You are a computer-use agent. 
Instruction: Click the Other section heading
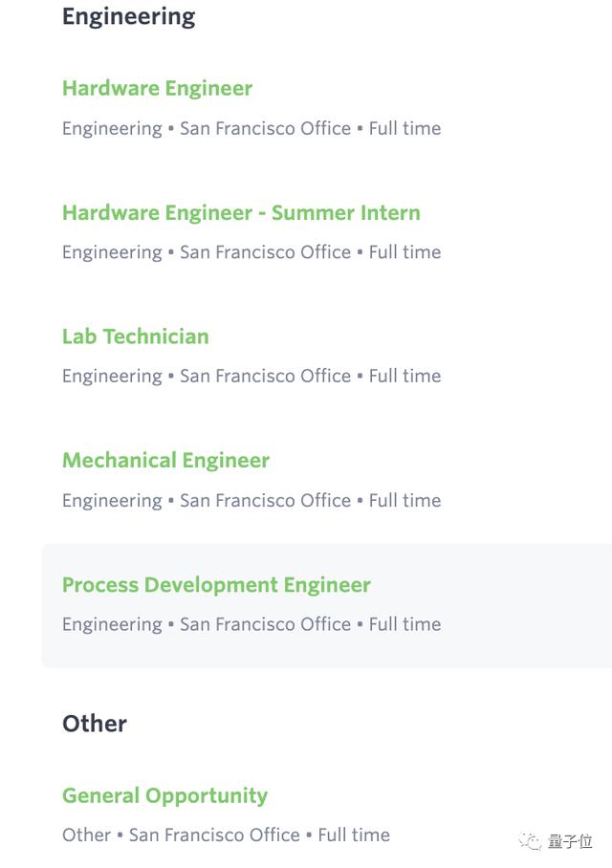[x=95, y=724]
